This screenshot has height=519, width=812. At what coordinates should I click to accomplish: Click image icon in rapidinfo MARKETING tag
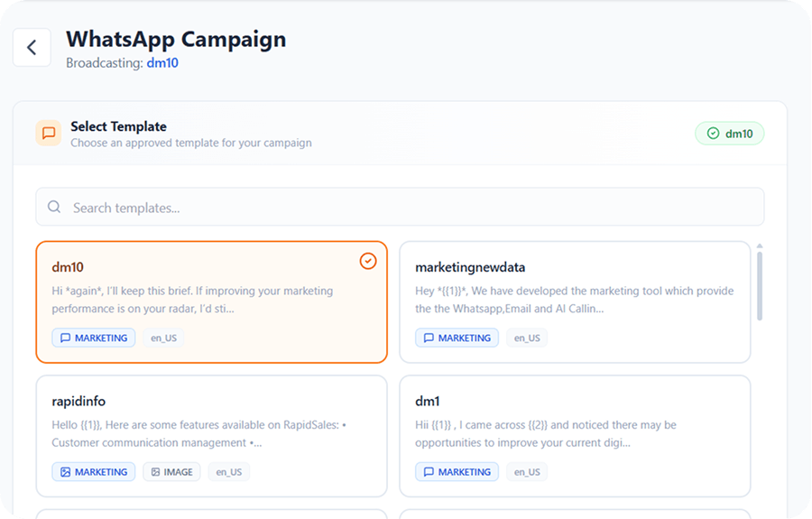pos(65,472)
